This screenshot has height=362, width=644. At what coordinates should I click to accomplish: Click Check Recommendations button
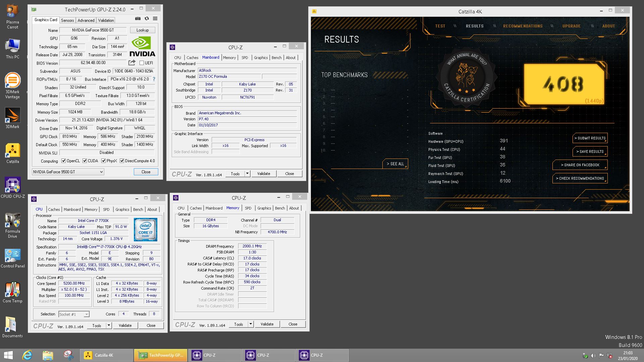point(580,178)
